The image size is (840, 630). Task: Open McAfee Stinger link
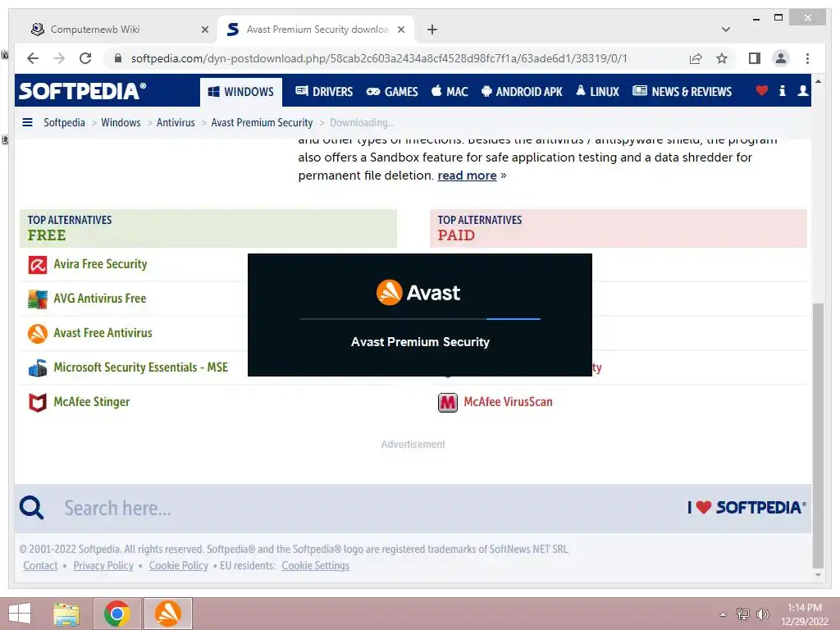coord(92,402)
